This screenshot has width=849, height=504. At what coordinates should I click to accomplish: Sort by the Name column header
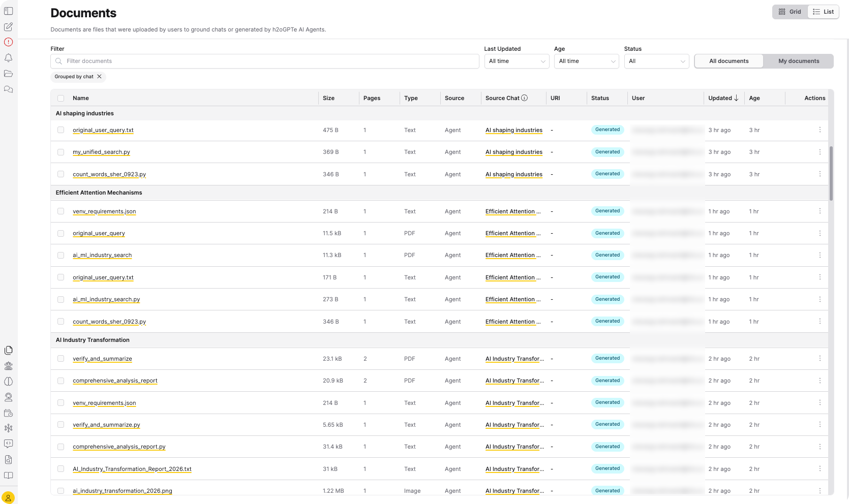(x=81, y=98)
